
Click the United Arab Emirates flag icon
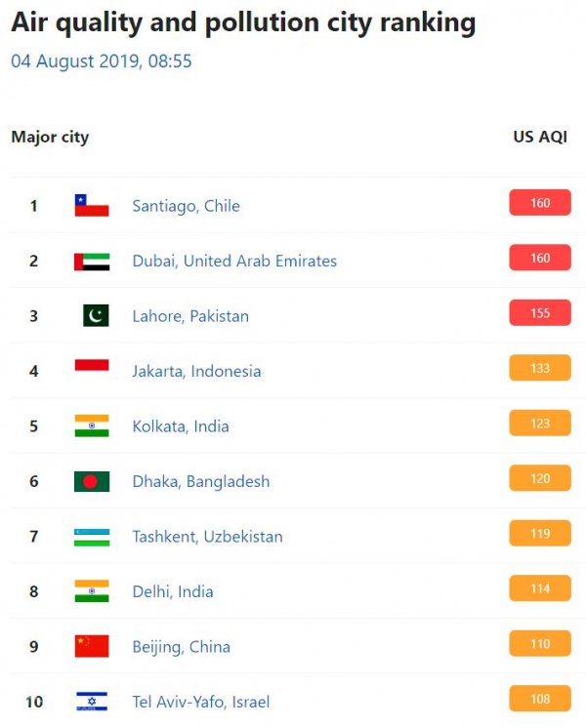(92, 262)
